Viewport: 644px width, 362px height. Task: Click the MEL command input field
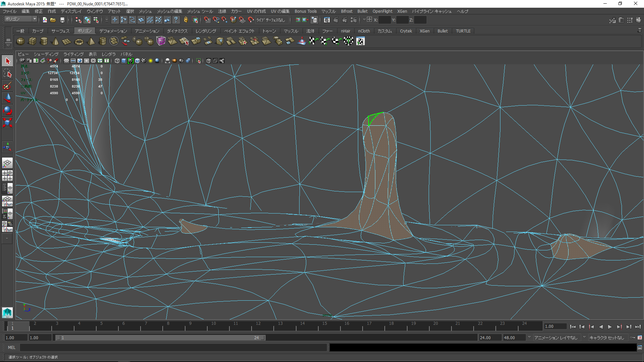click(173, 348)
